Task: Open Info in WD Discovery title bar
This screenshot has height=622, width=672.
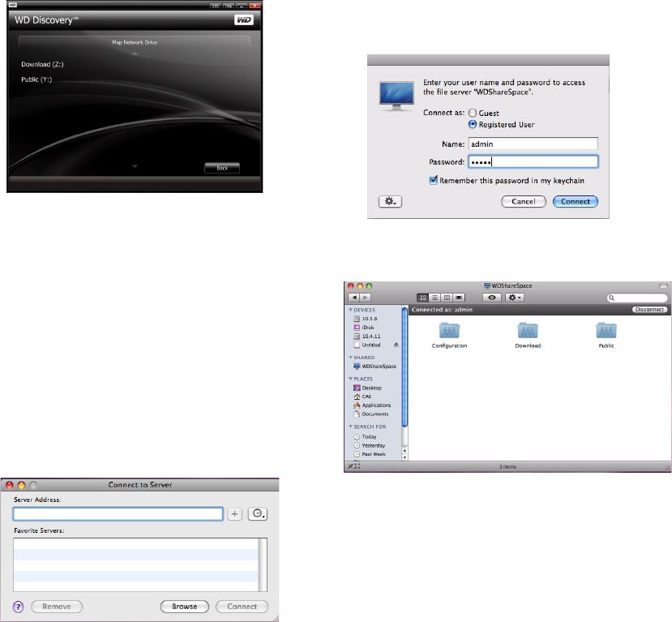Action: [x=215, y=6]
